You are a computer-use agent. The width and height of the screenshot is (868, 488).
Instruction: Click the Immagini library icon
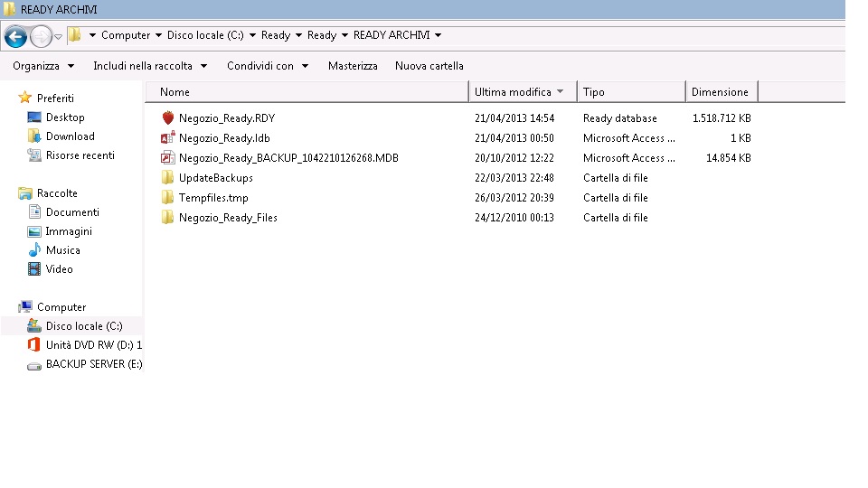[x=34, y=231]
